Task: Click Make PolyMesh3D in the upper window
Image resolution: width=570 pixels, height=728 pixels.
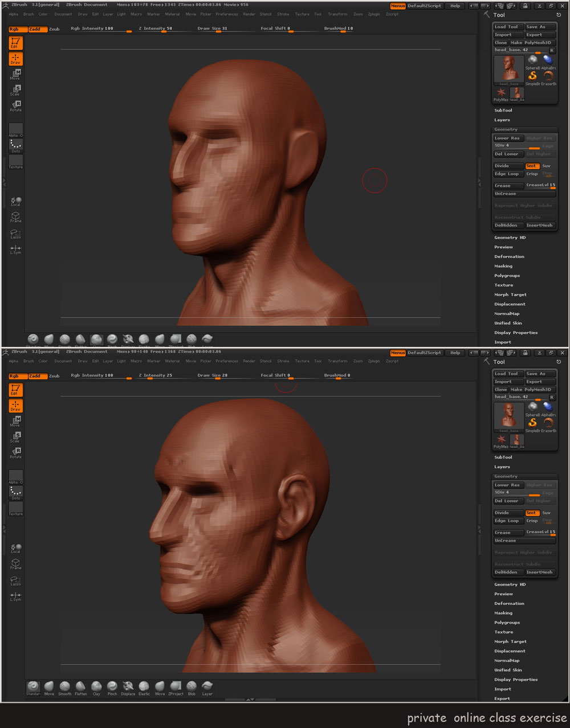Action: [532, 43]
